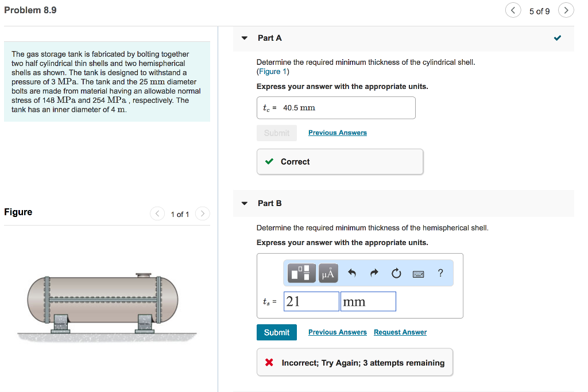This screenshot has width=588, height=392.
Task: Open the templates (fraction/exponent) tool
Action: click(x=302, y=273)
